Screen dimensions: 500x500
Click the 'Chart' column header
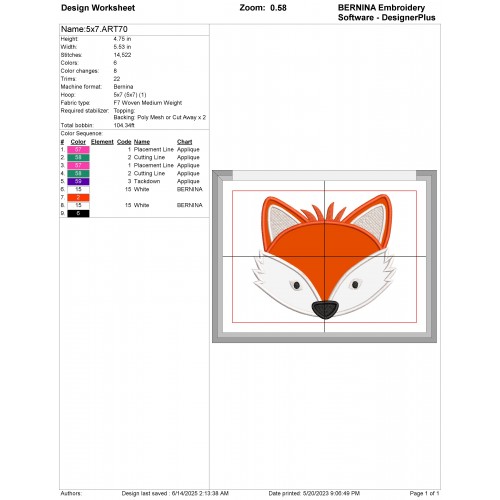[185, 142]
